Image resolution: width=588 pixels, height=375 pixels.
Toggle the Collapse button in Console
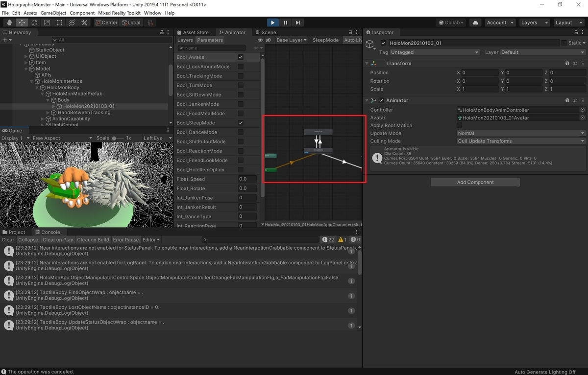(28, 240)
